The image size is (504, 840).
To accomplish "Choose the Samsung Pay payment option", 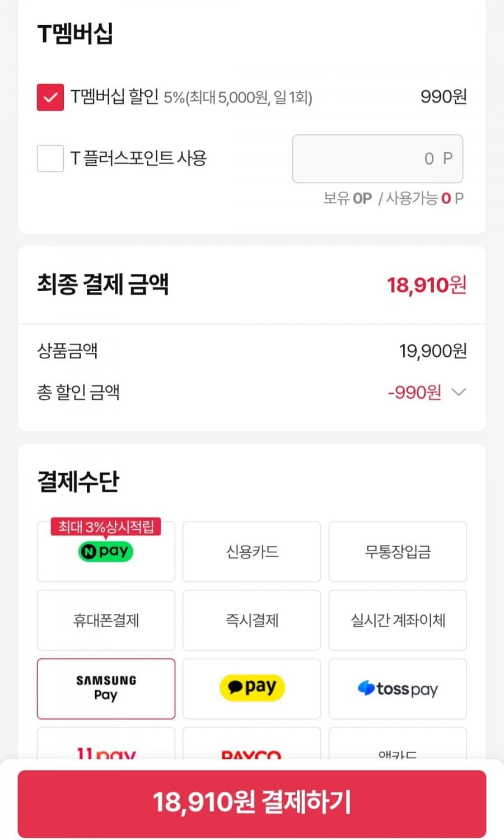I will pos(106,688).
